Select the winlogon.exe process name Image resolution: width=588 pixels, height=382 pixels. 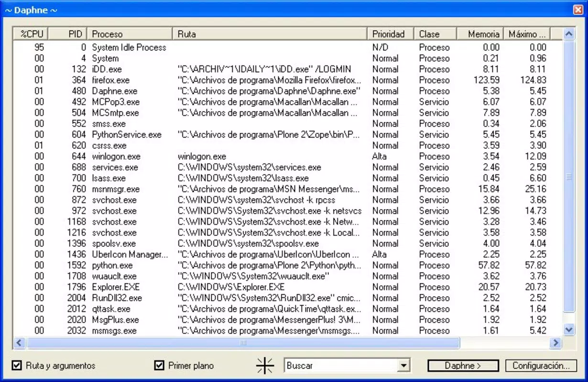click(116, 157)
